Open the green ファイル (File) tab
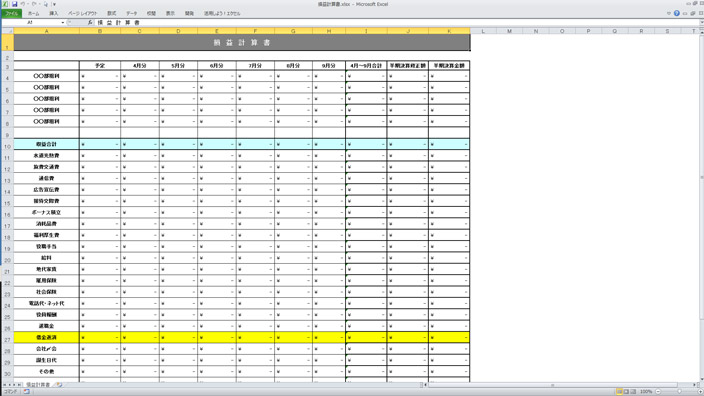Viewport: 704px width, 396px height. pyautogui.click(x=11, y=13)
